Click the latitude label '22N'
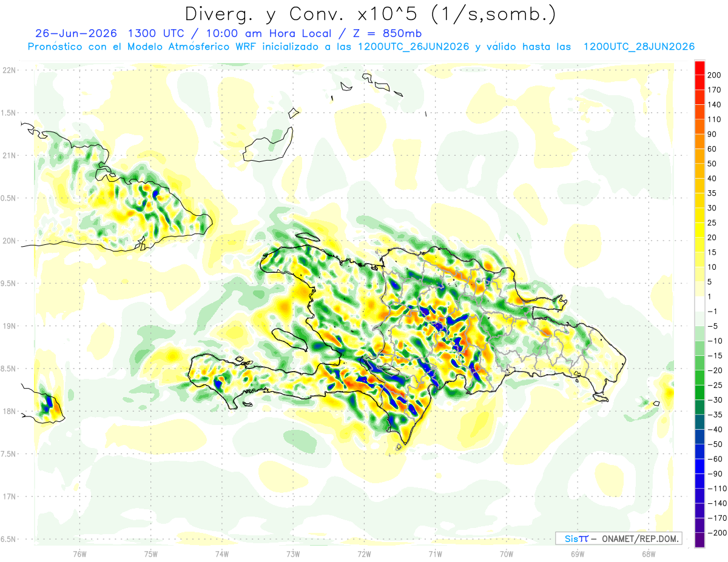The width and height of the screenshot is (728, 562). tap(9, 70)
